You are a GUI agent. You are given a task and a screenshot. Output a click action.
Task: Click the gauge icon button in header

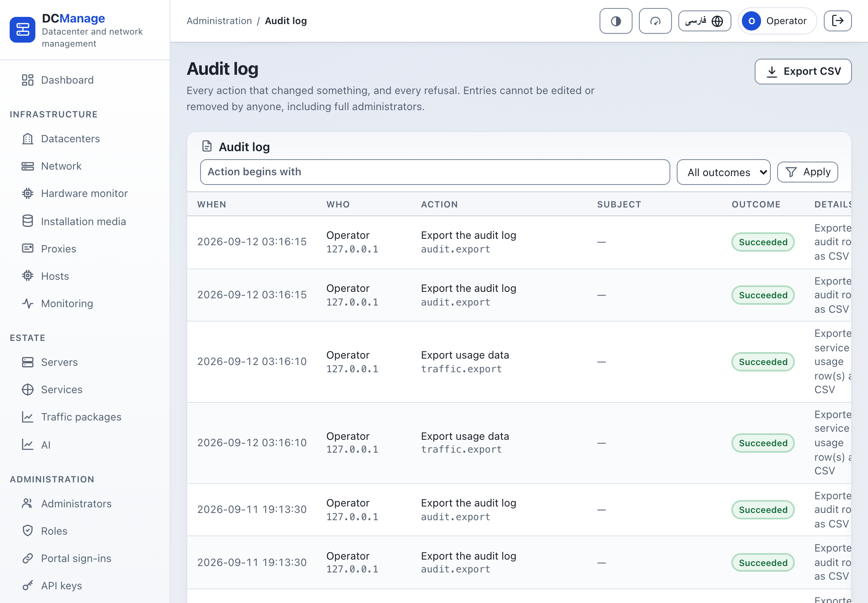pyautogui.click(x=655, y=21)
